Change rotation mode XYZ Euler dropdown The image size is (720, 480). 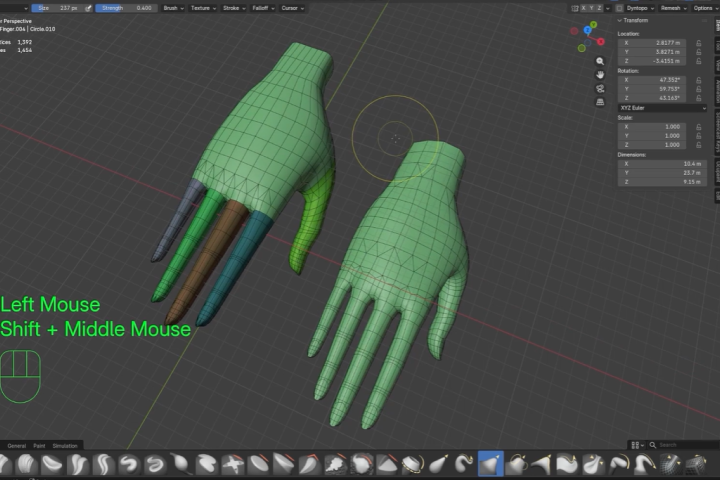(662, 108)
